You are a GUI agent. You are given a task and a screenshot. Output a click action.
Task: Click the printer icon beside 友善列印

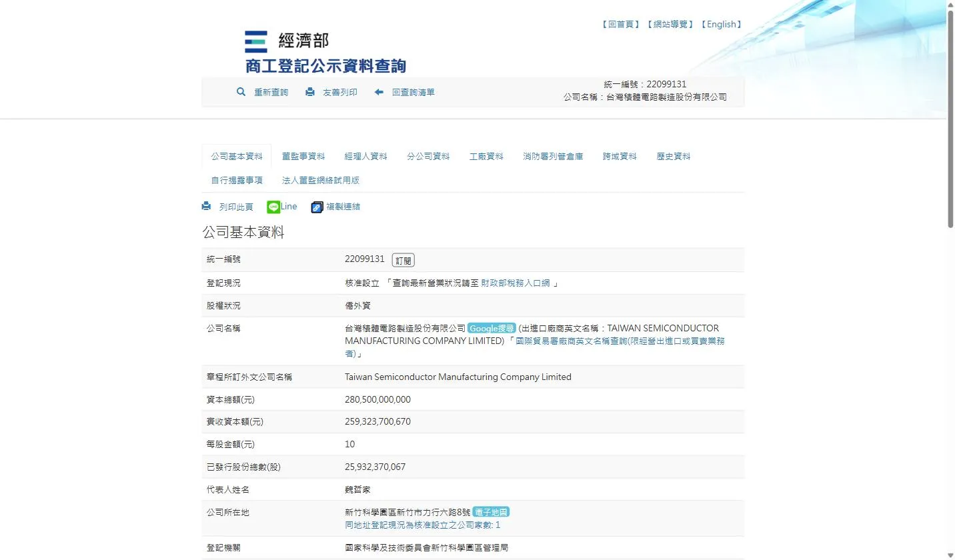pyautogui.click(x=310, y=92)
